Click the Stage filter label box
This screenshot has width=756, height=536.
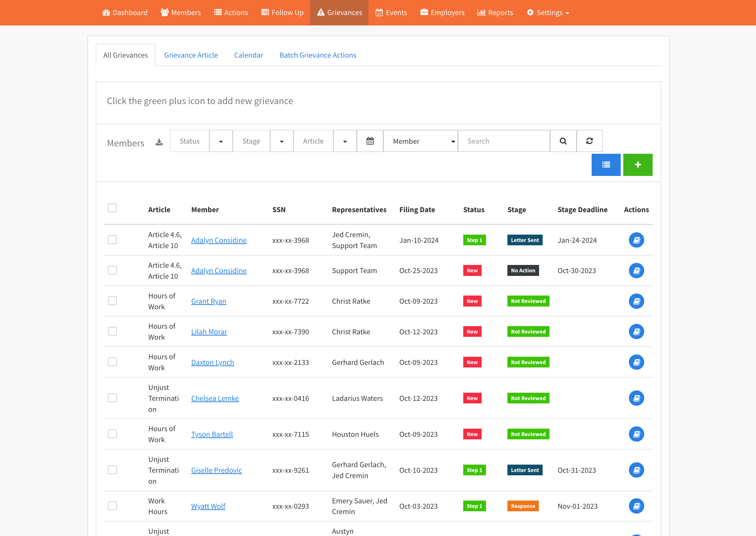tap(251, 141)
